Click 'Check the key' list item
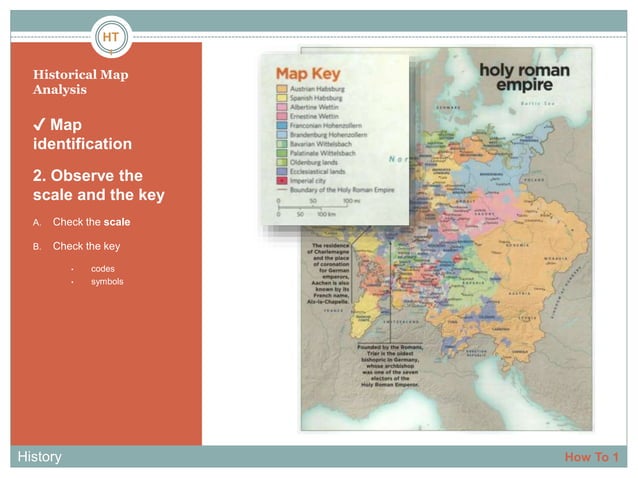Screen dimensions: 638x478 pos(86,246)
